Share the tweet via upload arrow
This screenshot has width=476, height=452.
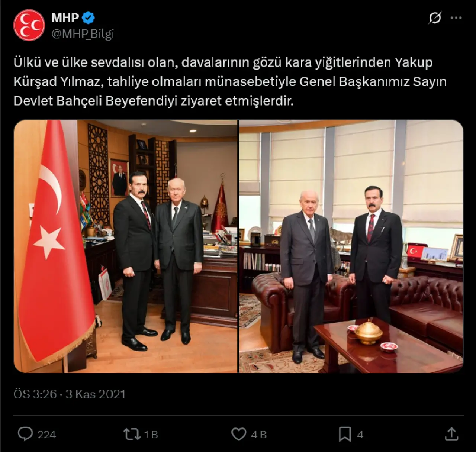pyautogui.click(x=451, y=433)
